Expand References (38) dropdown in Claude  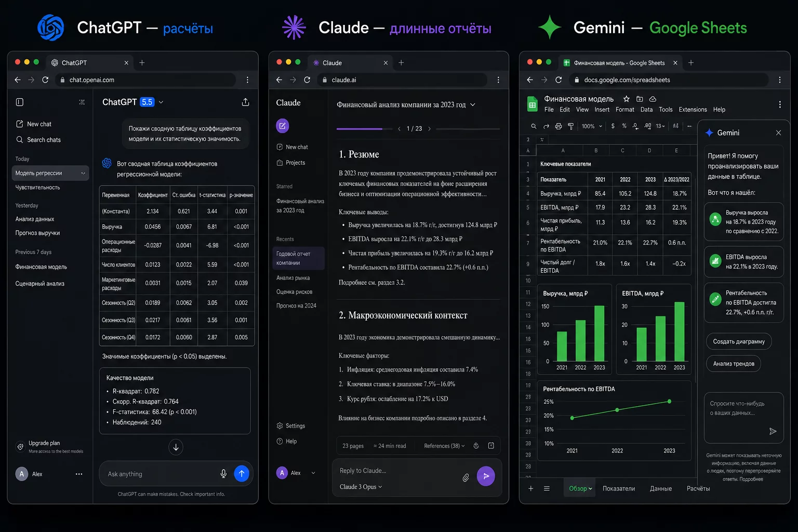(444, 446)
